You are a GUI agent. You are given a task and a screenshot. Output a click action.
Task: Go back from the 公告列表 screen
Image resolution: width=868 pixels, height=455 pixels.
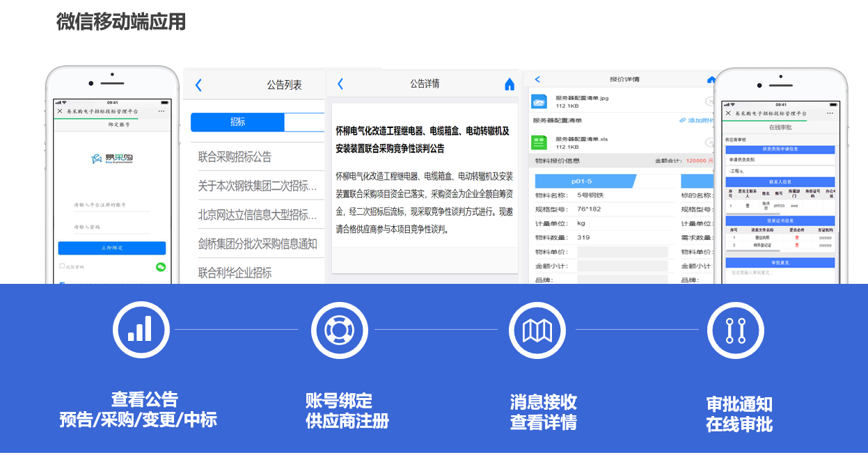pyautogui.click(x=198, y=85)
